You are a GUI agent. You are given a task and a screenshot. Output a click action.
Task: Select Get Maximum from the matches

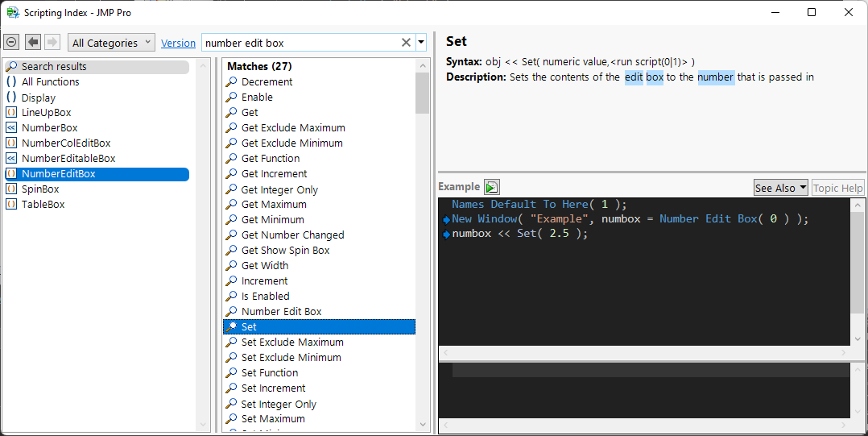click(x=274, y=204)
